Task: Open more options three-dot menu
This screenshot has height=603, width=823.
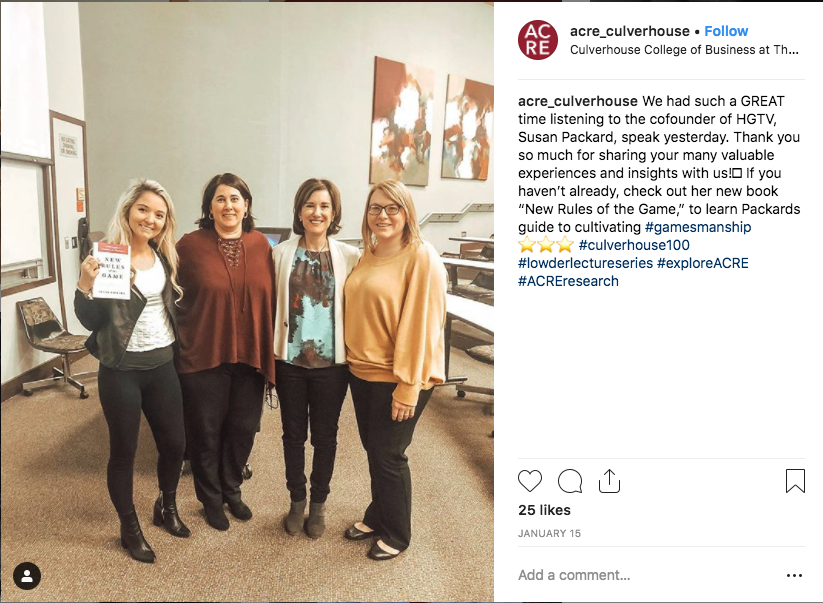Action: tap(794, 575)
